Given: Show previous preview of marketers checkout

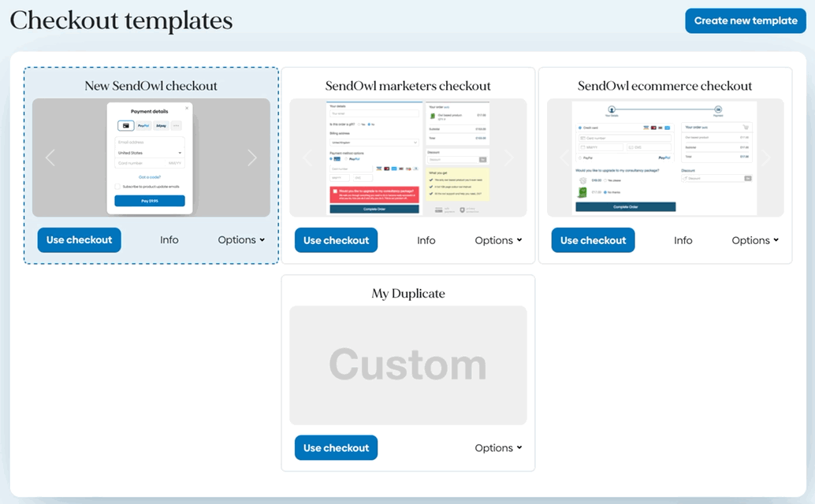Looking at the screenshot, I should tap(307, 157).
